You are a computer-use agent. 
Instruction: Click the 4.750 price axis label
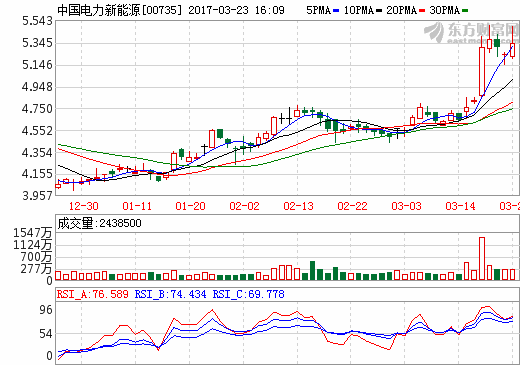[x=37, y=109]
